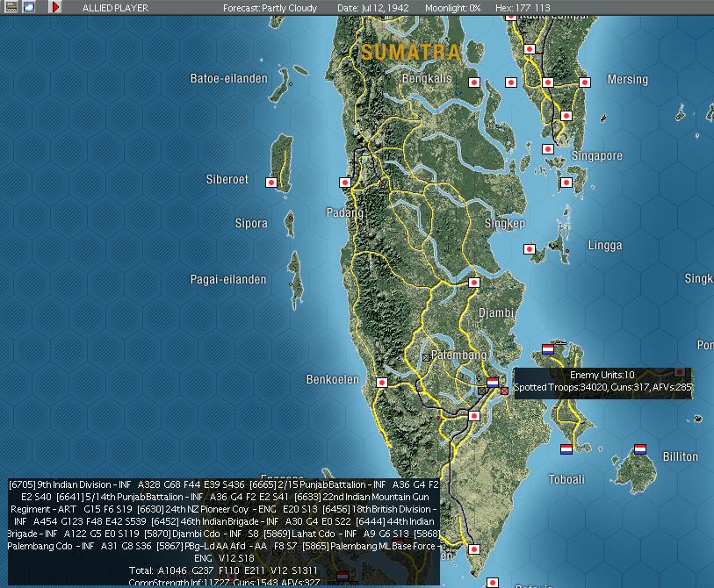The height and width of the screenshot is (588, 714).
Task: Click the Mersing map label
Action: tap(627, 79)
